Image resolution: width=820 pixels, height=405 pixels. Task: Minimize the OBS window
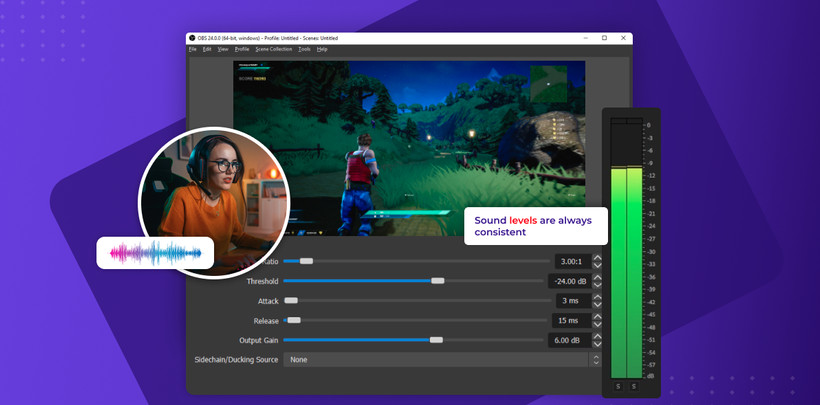coord(585,38)
